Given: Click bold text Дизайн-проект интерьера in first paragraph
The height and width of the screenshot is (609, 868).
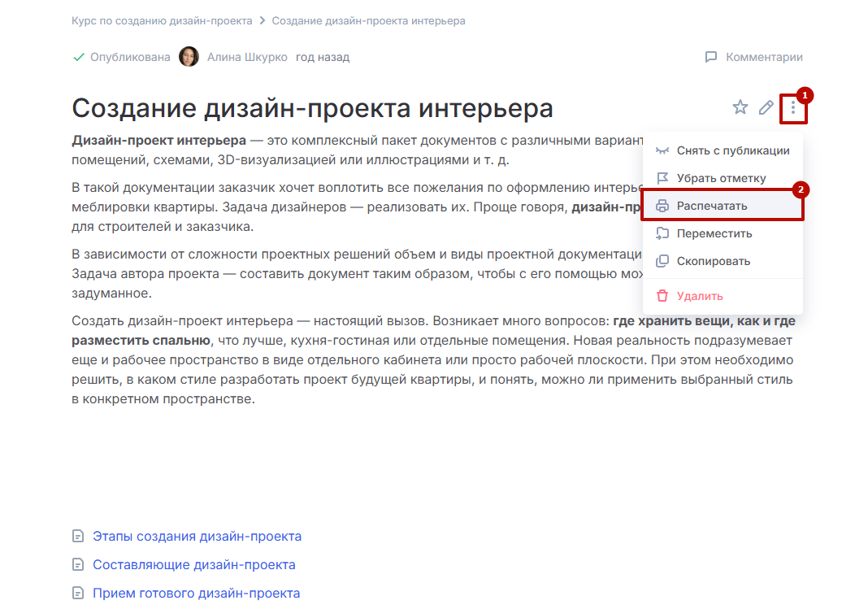Looking at the screenshot, I should coord(158,141).
